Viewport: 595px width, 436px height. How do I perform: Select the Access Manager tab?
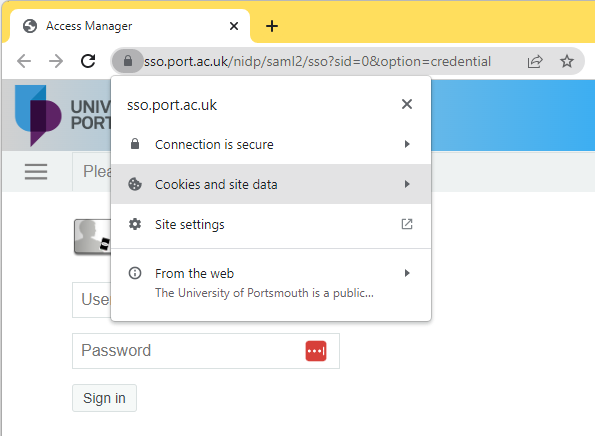tap(130, 26)
